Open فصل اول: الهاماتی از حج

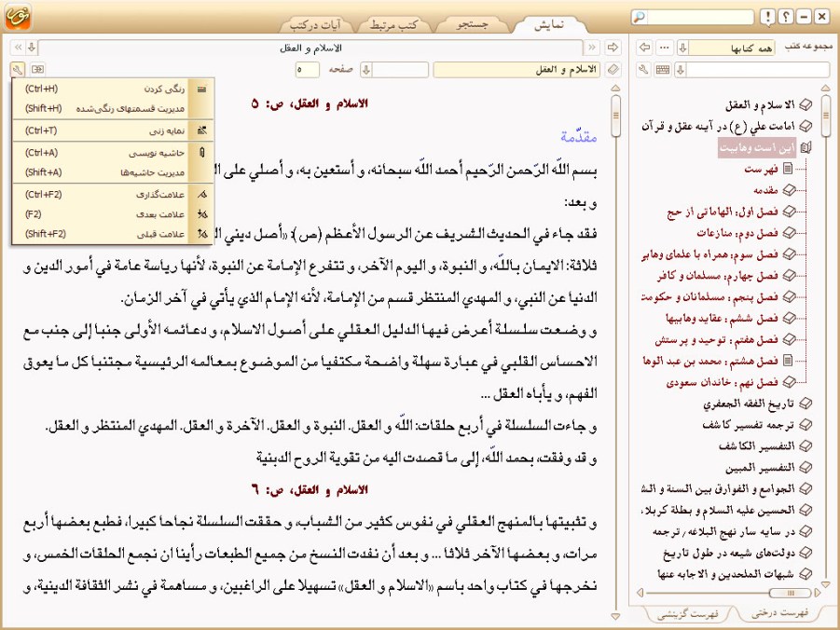(723, 212)
